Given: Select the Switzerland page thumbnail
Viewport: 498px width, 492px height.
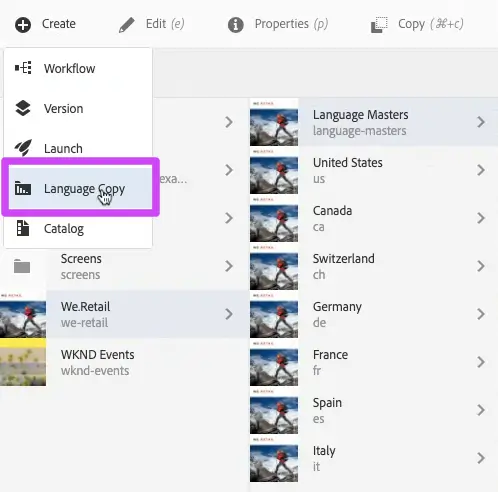Looking at the screenshot, I should (x=274, y=266).
